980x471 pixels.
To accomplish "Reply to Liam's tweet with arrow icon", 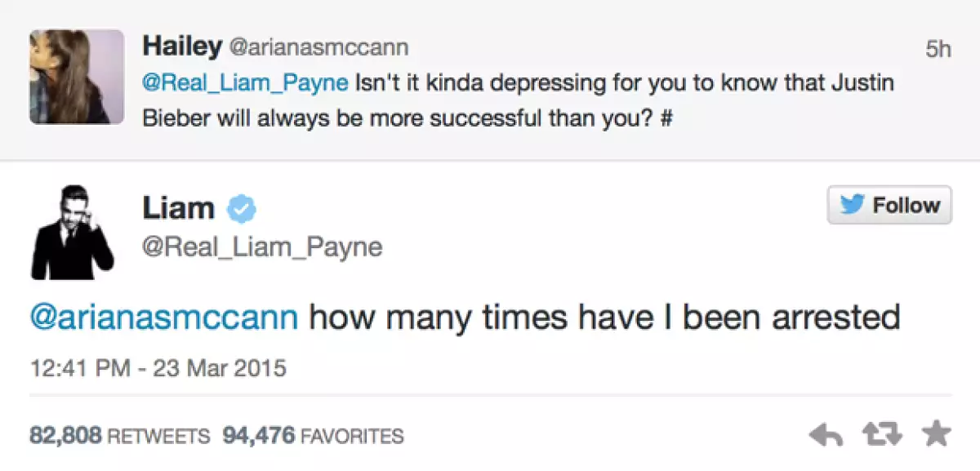I will click(x=827, y=436).
